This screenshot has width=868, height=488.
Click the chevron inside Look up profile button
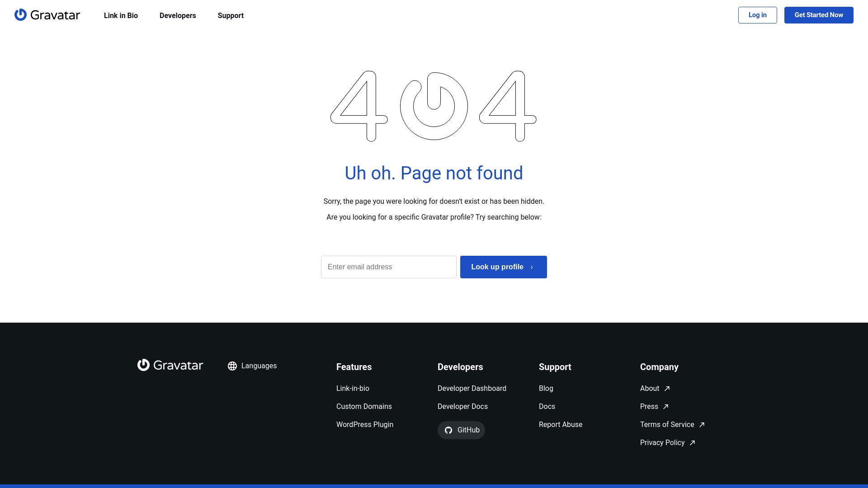click(x=532, y=267)
